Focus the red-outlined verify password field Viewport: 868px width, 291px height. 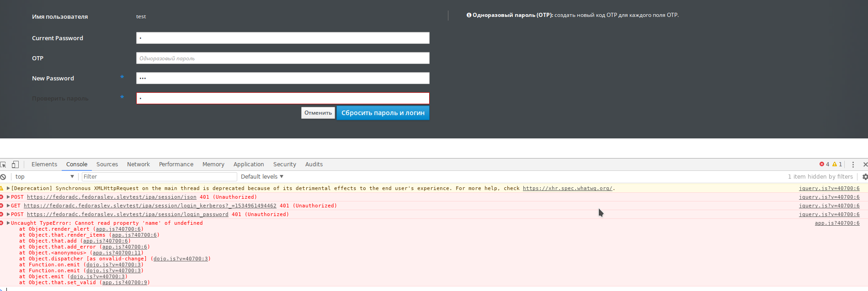click(x=283, y=98)
